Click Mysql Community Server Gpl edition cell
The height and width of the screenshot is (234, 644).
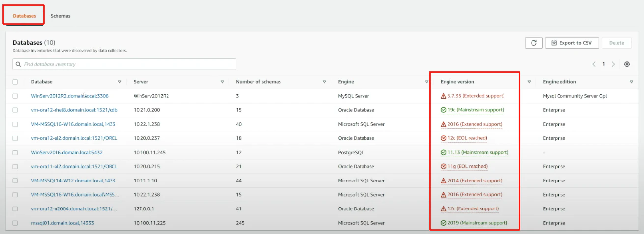[x=575, y=96]
